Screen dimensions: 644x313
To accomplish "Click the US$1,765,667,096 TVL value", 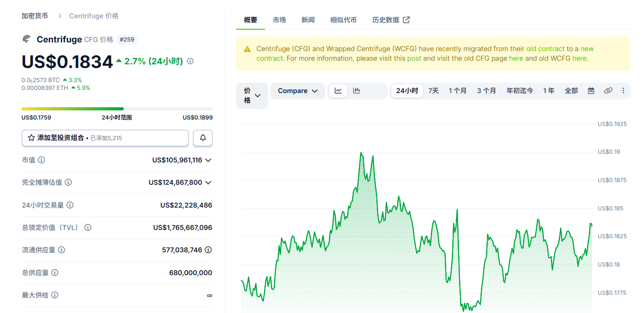I will (x=183, y=227).
